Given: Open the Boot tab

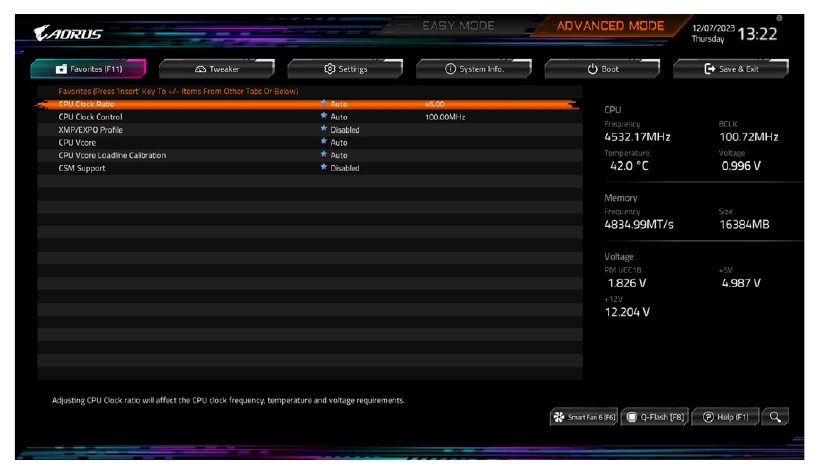Looking at the screenshot, I should click(x=603, y=69).
